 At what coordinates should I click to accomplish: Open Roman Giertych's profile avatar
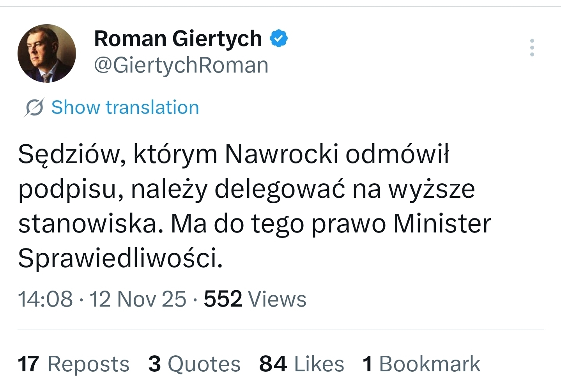pyautogui.click(x=47, y=53)
